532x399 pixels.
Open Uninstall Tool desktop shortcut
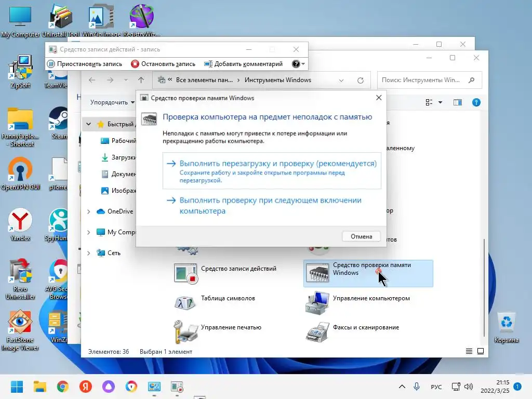click(60, 21)
